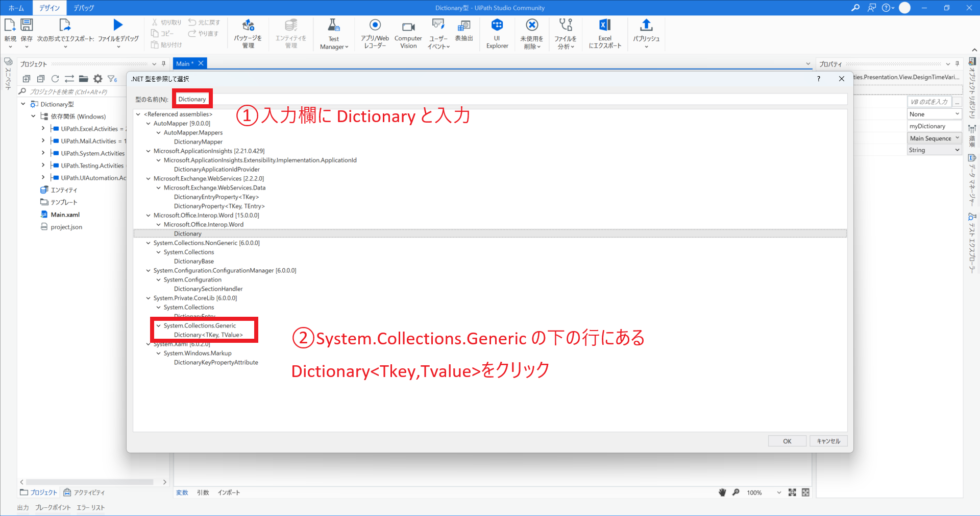
Task: Open the Main Sequence scope dropdown
Action: pos(935,138)
